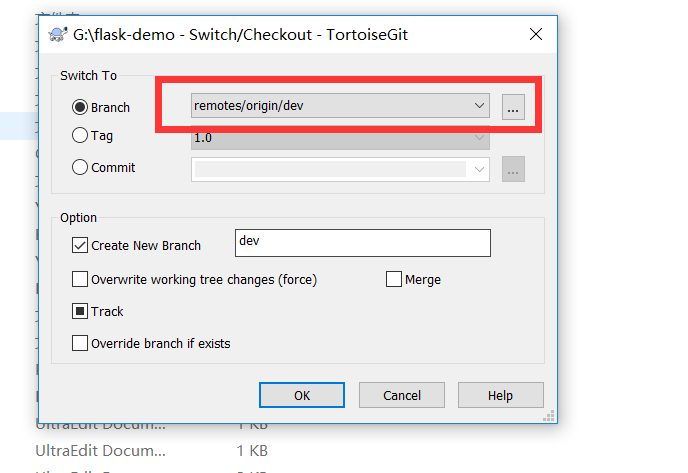Click the OK button
This screenshot has width=688, height=473.
click(x=302, y=395)
